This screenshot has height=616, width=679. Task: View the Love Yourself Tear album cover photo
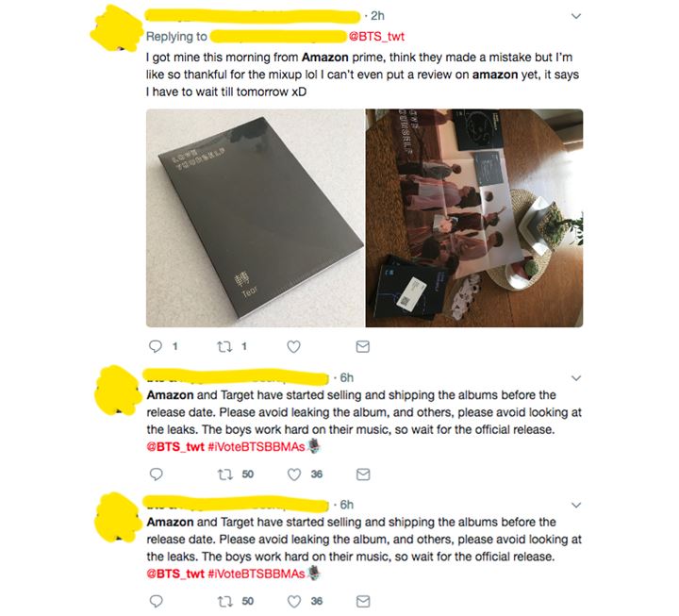[255, 218]
